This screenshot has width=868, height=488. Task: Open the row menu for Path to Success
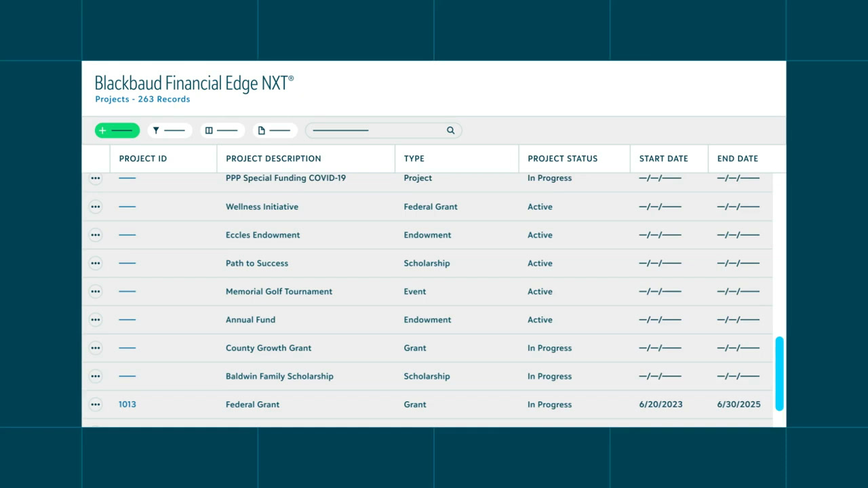tap(96, 263)
